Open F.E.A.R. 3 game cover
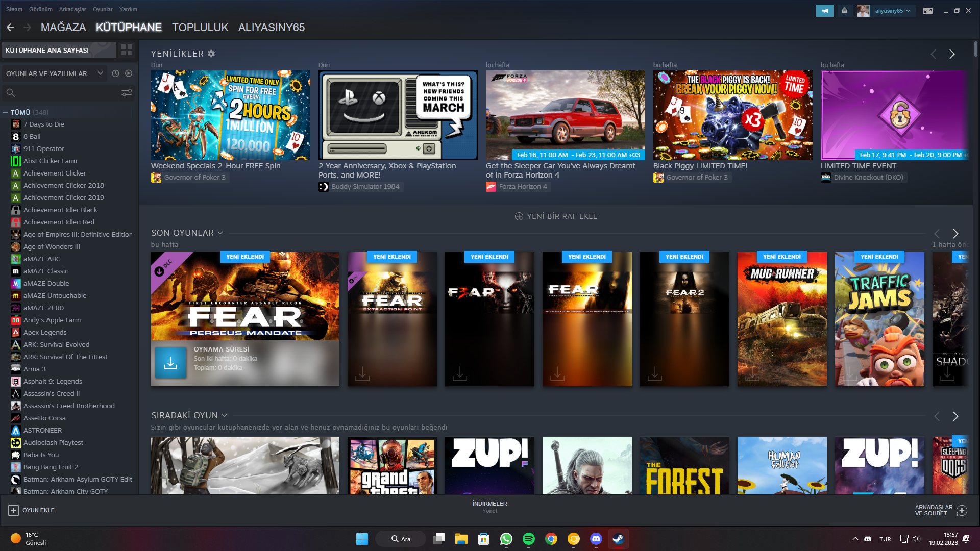980x551 pixels. click(x=489, y=319)
